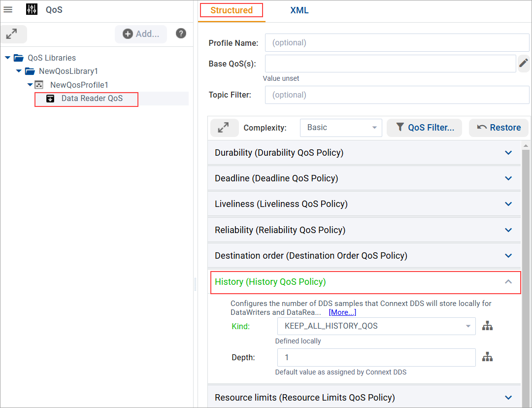Switch to the XML tab
The image size is (532, 408).
click(299, 10)
